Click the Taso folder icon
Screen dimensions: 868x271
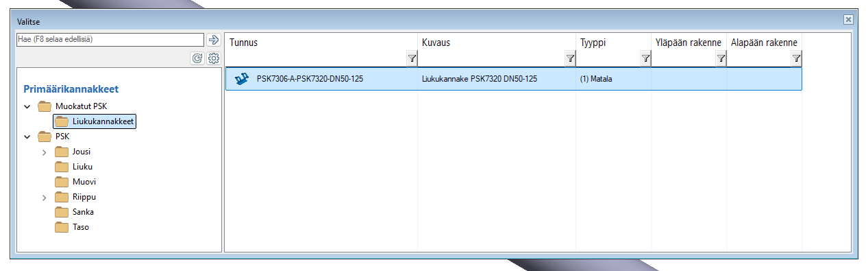62,227
